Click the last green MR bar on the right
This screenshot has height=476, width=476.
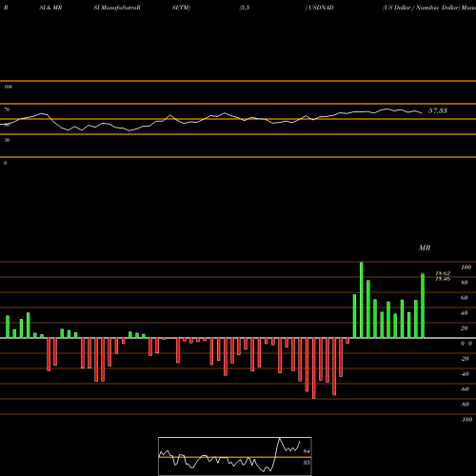click(423, 306)
